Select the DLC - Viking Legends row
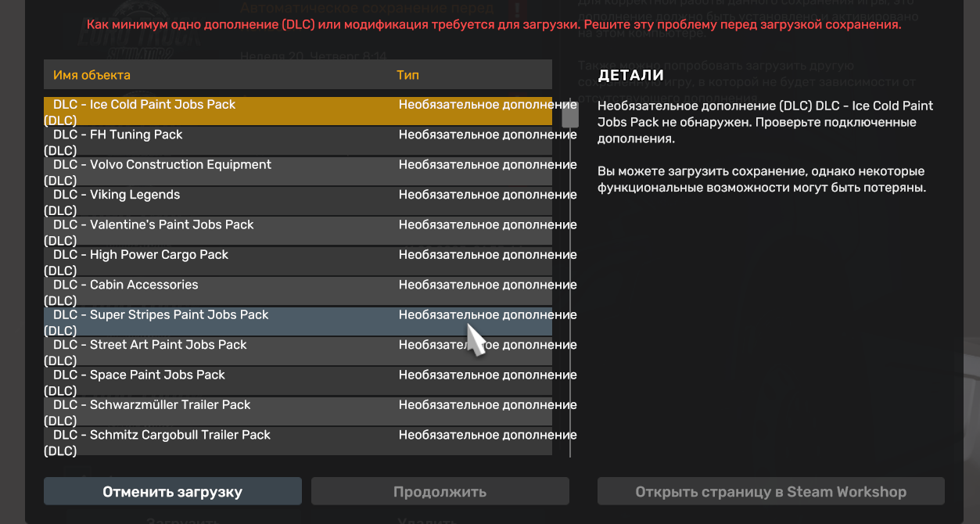980x524 pixels. tap(298, 202)
